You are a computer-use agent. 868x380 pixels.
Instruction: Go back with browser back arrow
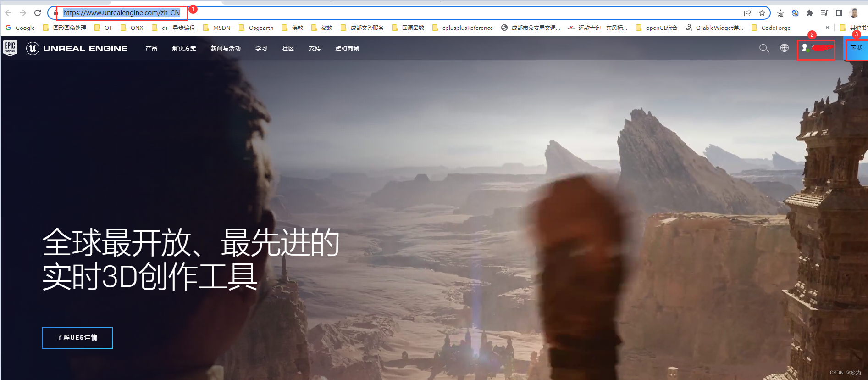(x=8, y=13)
